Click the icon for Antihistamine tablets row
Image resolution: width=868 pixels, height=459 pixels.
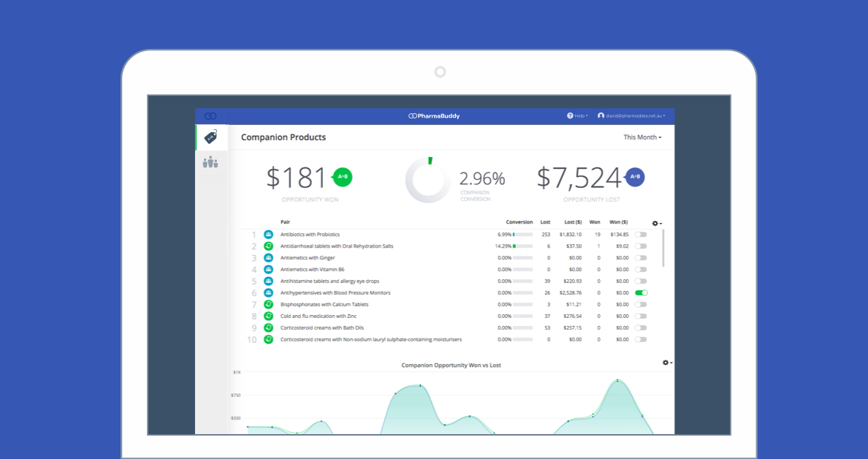click(x=268, y=281)
